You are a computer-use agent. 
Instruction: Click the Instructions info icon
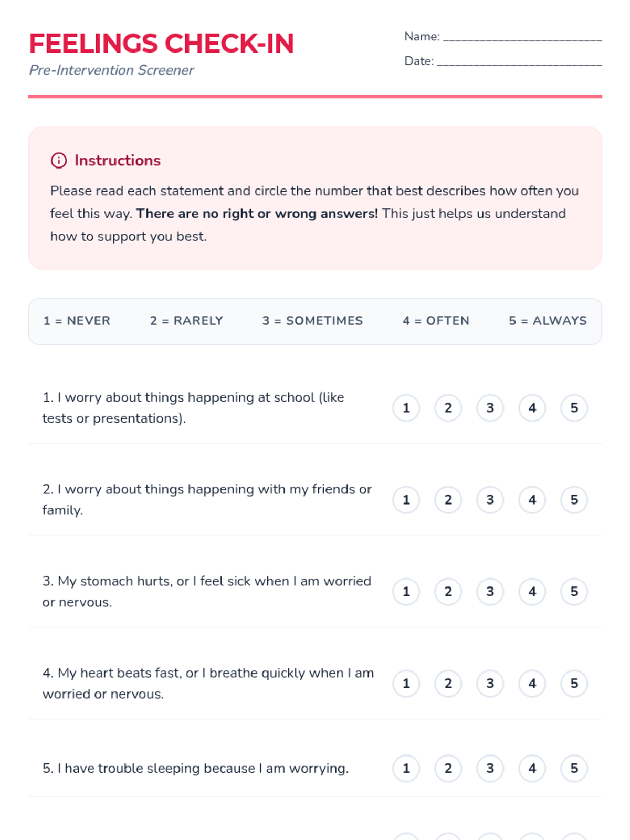pos(58,161)
